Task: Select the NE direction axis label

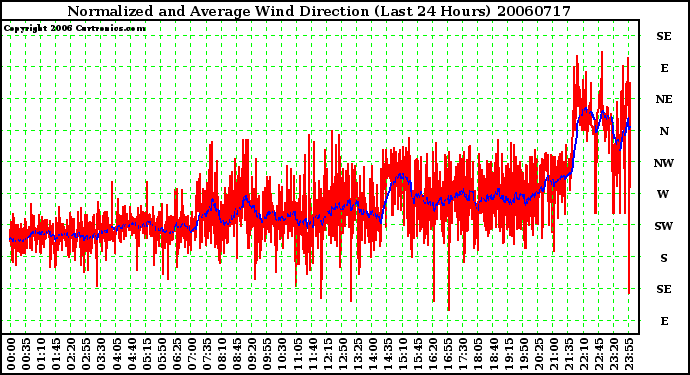Action: pyautogui.click(x=664, y=99)
